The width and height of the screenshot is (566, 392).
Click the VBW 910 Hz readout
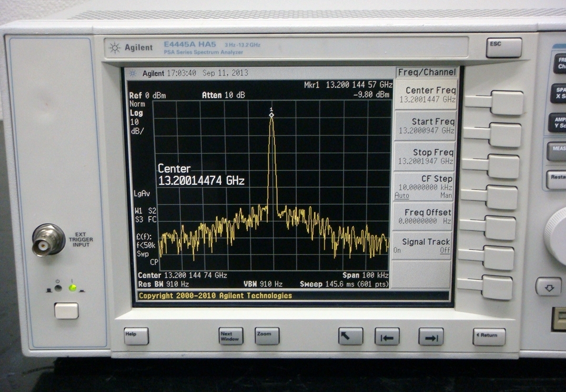point(263,285)
